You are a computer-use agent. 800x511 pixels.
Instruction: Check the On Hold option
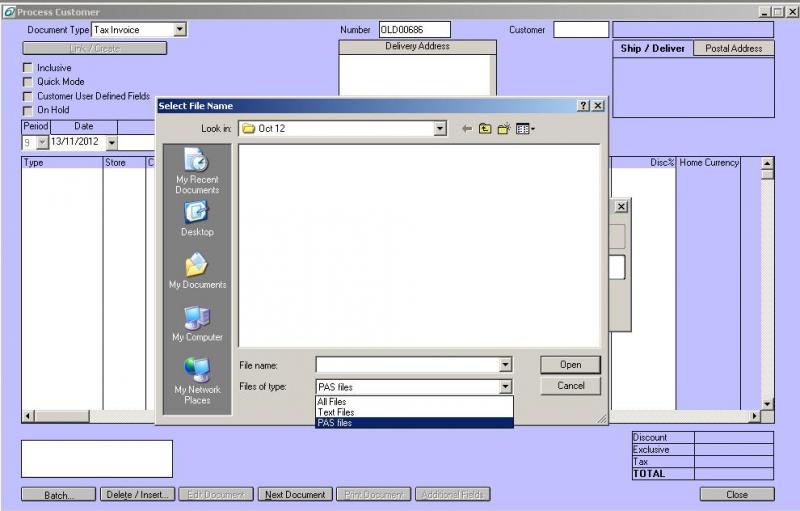coord(28,110)
